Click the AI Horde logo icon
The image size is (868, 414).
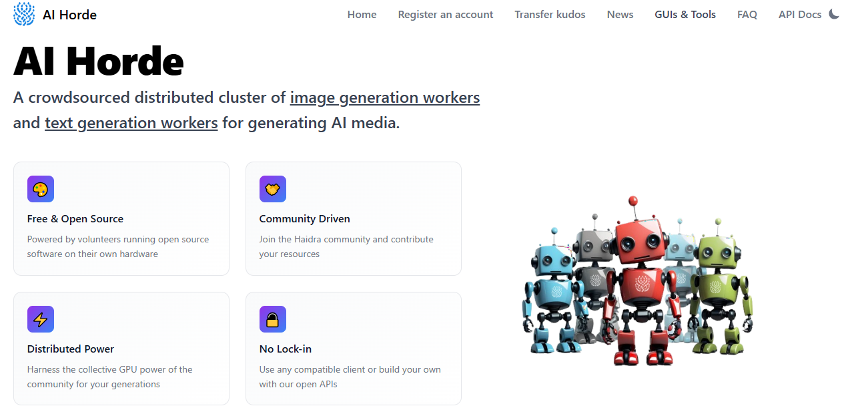coord(24,14)
